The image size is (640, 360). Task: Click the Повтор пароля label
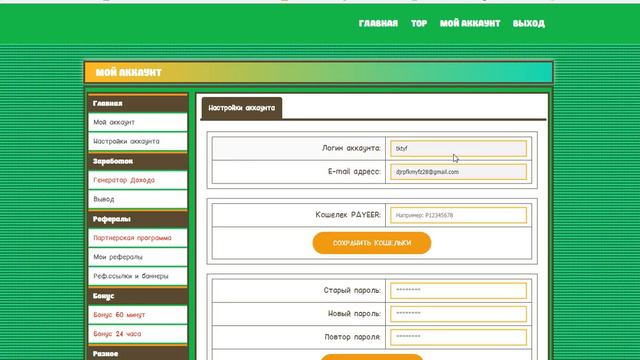(x=353, y=337)
